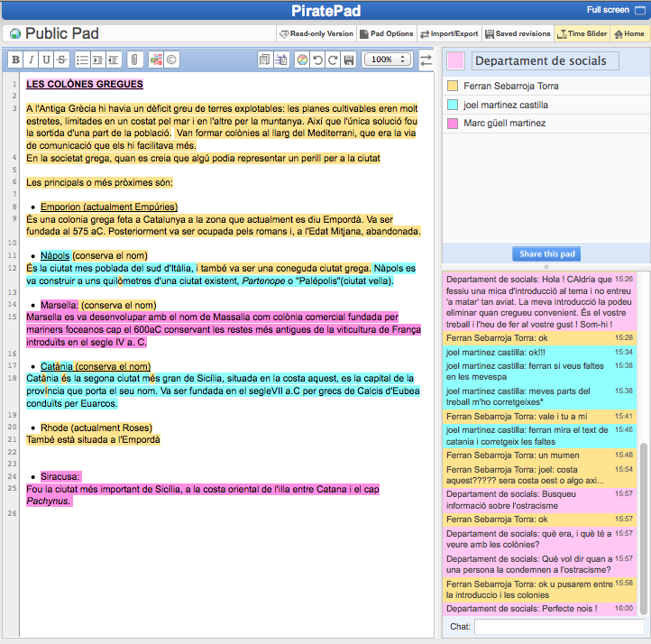
Task: Click the Siracusa: bullet heading
Action: pyautogui.click(x=60, y=476)
